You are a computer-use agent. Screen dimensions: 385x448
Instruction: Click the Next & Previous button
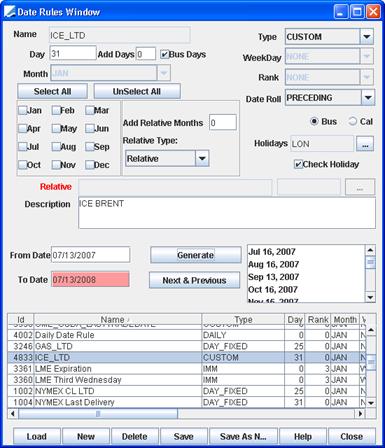[x=194, y=280]
